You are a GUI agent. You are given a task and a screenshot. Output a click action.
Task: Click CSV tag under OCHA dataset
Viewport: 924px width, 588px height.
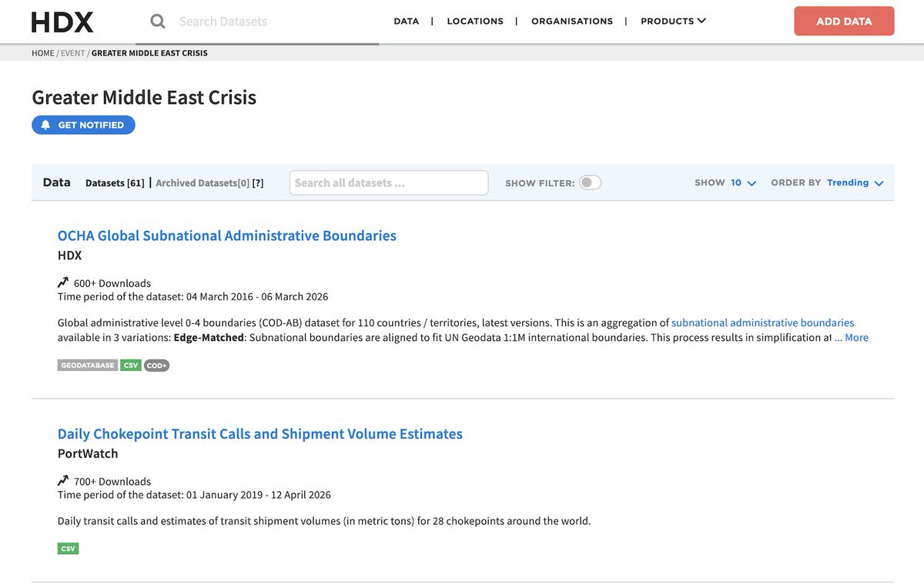pos(131,366)
